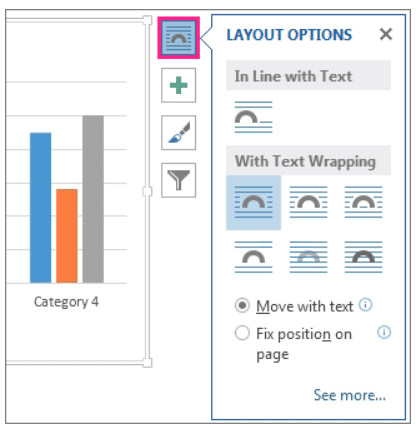Image resolution: width=419 pixels, height=428 pixels.
Task: Click the gray bar in Category 4
Action: pyautogui.click(x=93, y=199)
